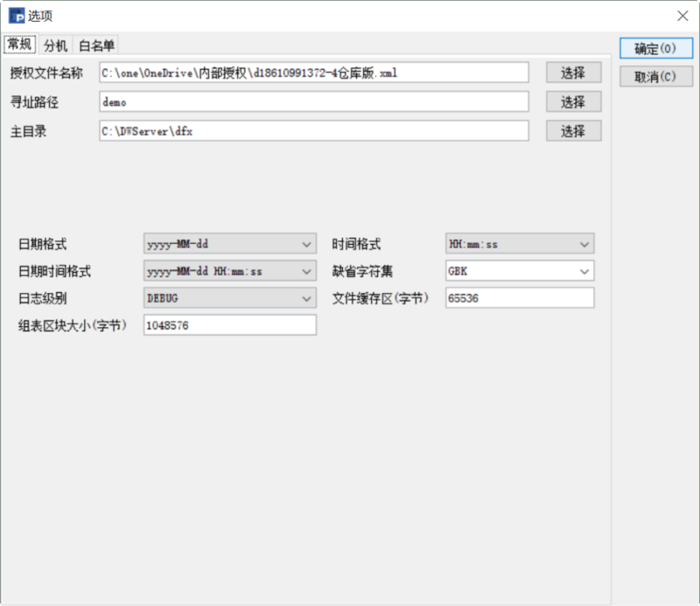Click 选择 button for 寻址路径
The height and width of the screenshot is (606, 700).
[x=574, y=101]
